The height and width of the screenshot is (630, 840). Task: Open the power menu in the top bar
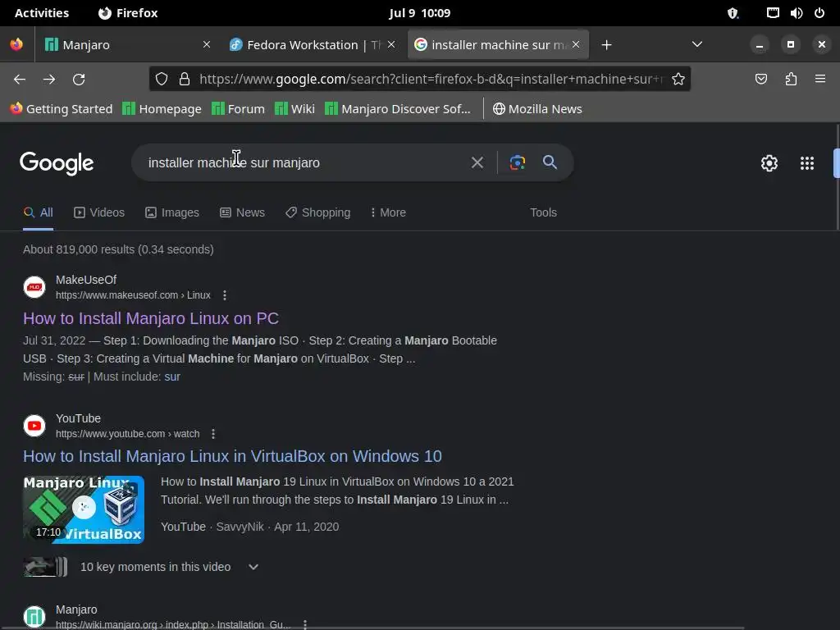[x=819, y=13]
